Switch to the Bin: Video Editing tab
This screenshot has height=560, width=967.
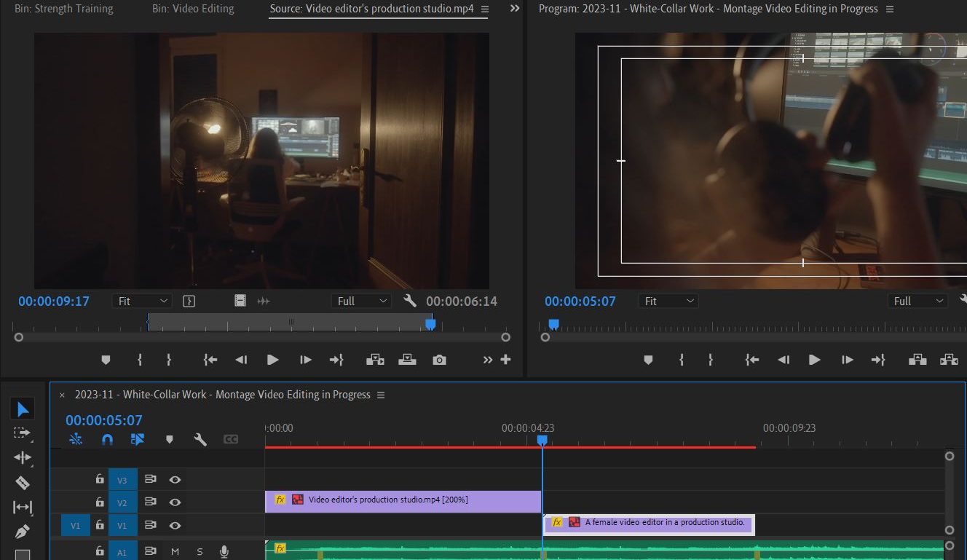pyautogui.click(x=193, y=9)
